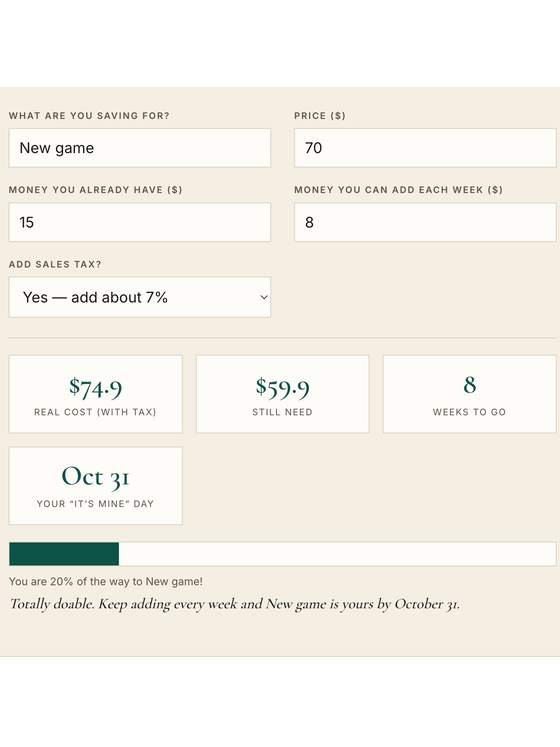
Task: Click the 'What are you saving for' field
Action: [140, 148]
